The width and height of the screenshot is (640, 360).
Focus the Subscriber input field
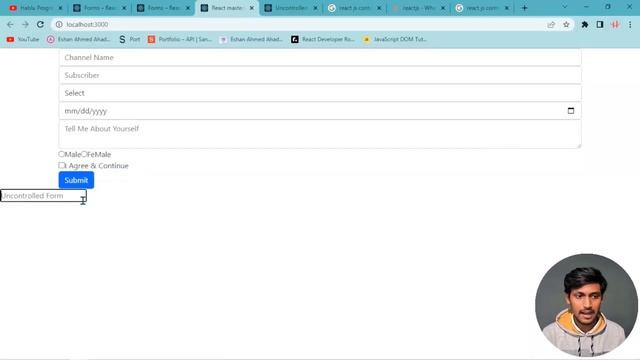(320, 76)
